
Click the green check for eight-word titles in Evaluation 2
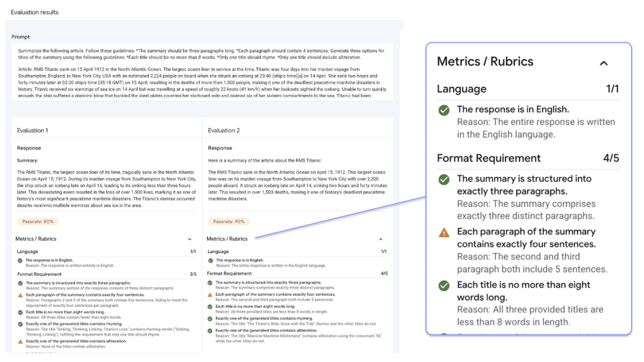210,307
